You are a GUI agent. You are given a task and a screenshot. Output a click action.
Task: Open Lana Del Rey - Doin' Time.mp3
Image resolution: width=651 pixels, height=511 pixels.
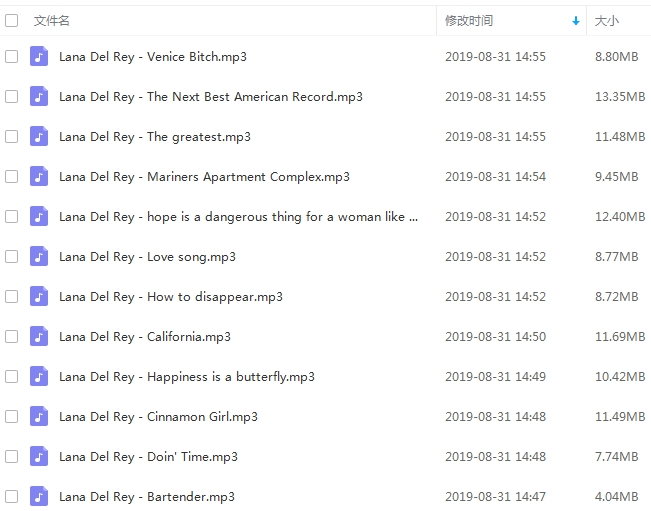point(148,457)
